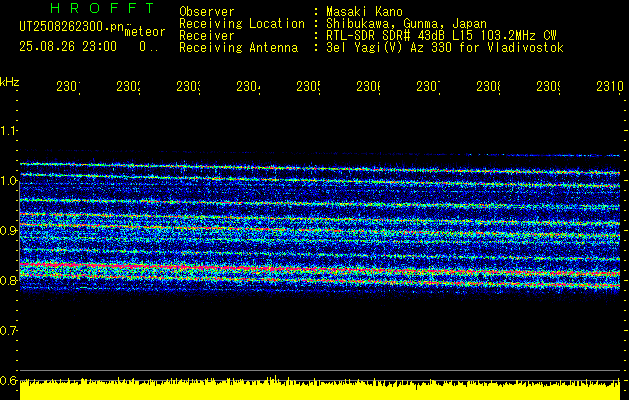Click the 0.6 kHz frequency label
The width and height of the screenshot is (629, 400).
(9, 380)
